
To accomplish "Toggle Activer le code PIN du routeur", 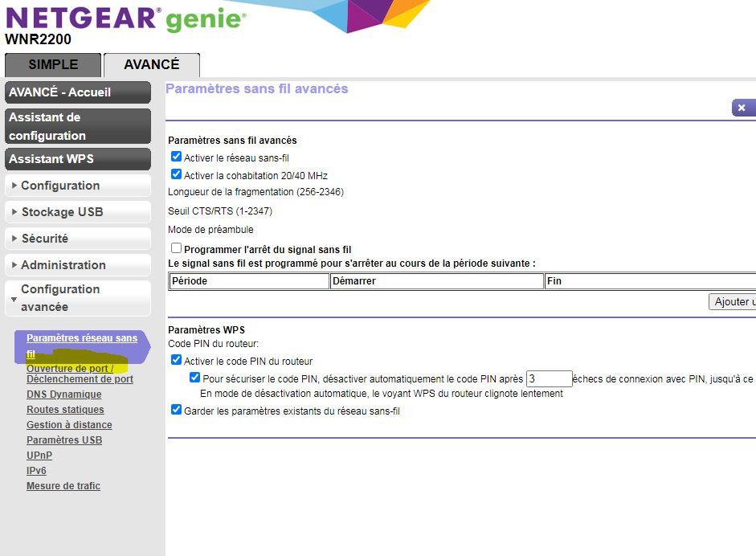I will point(177,360).
